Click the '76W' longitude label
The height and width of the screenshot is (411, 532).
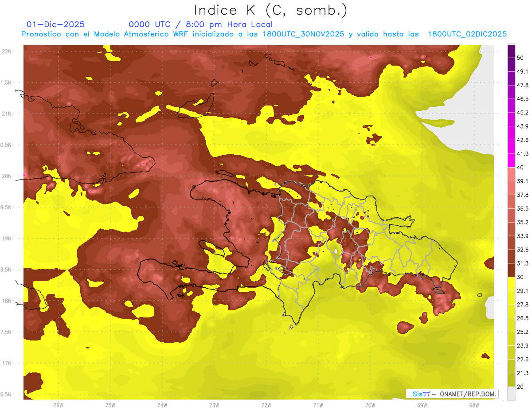pos(58,405)
